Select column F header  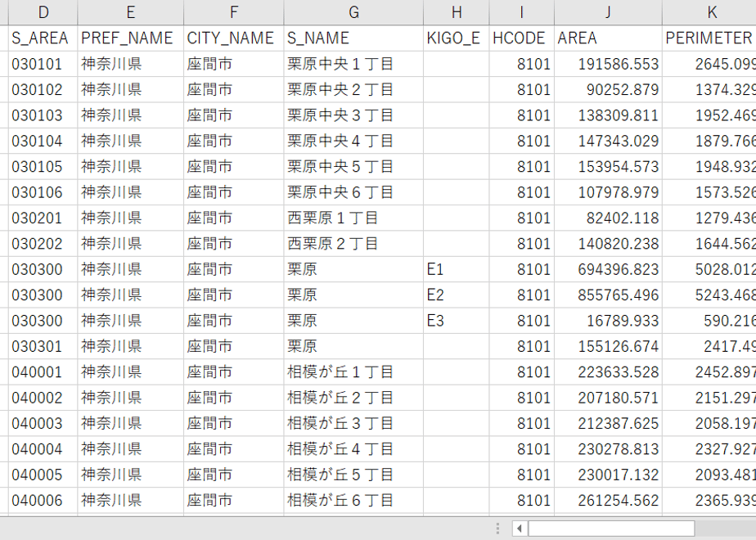[234, 12]
